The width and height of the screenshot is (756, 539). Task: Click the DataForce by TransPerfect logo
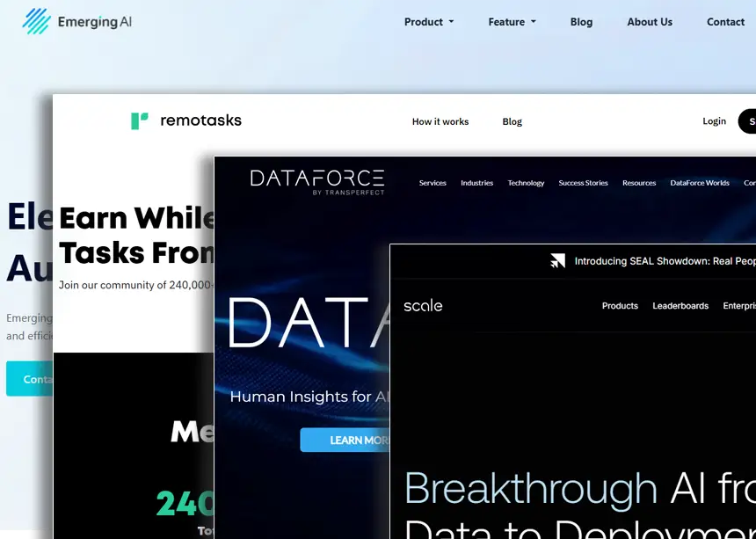tap(316, 181)
